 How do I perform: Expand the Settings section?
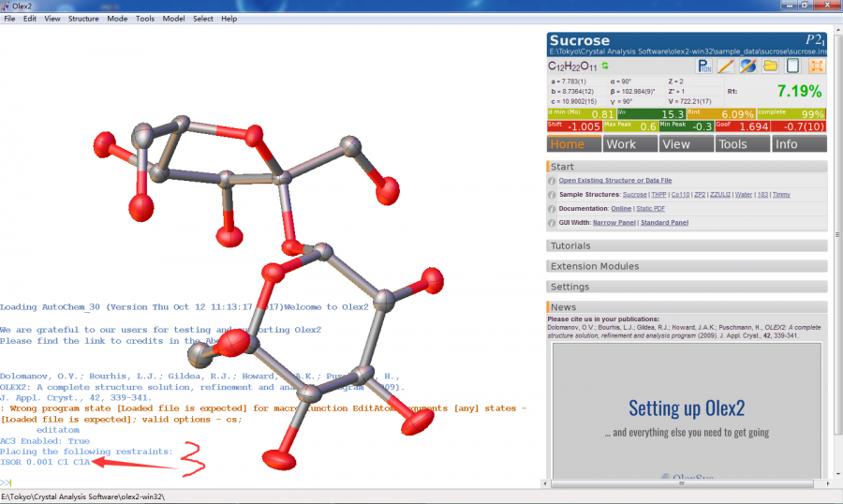(687, 287)
